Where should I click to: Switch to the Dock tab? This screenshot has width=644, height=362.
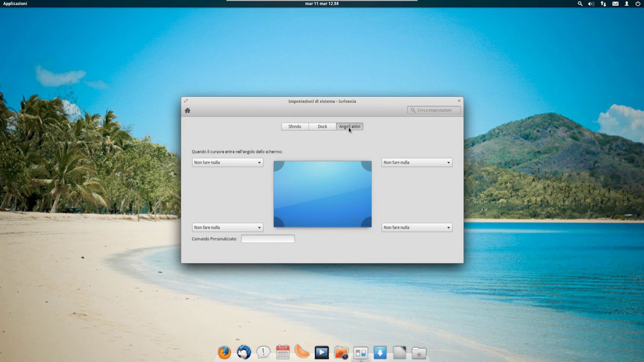pyautogui.click(x=322, y=127)
